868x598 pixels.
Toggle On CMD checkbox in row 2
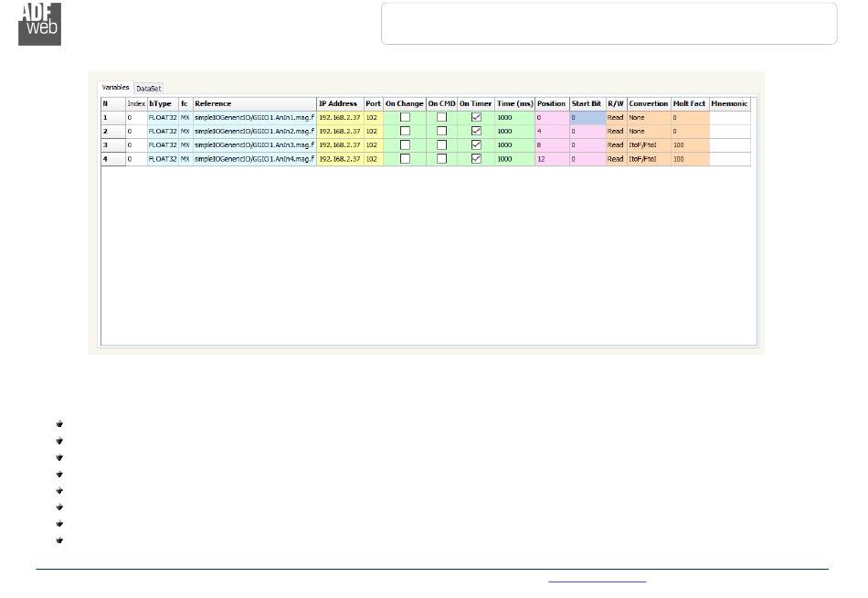(441, 132)
